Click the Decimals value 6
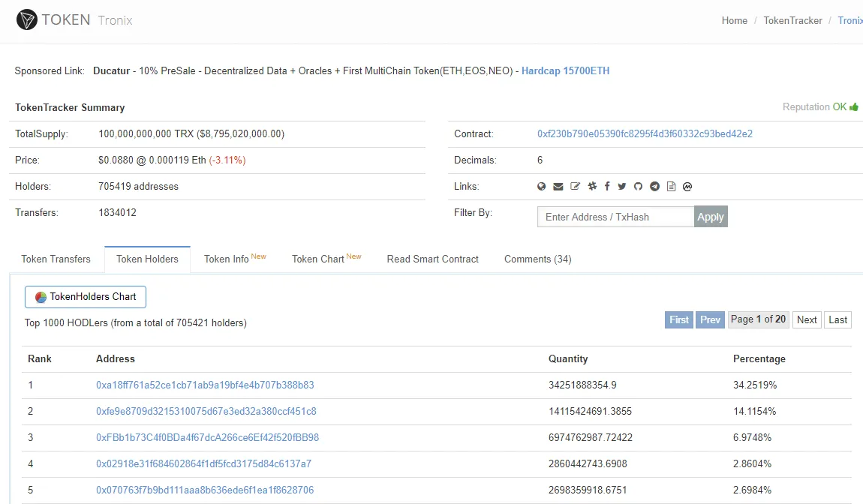The image size is (863, 504). coord(540,160)
